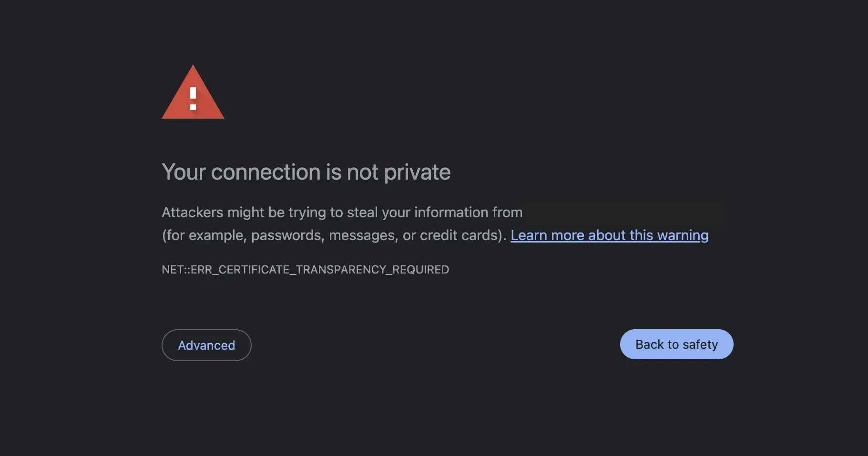
Task: Click the word "steal" in the warning text
Action: click(x=362, y=213)
